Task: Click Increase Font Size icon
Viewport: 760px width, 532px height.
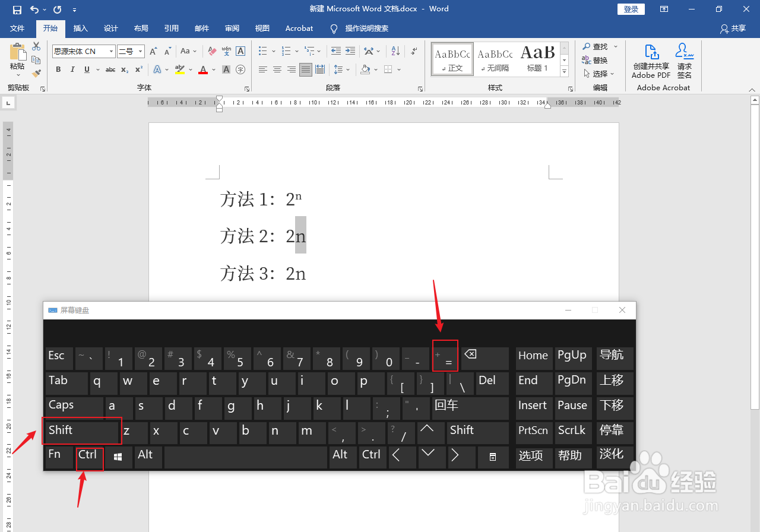Action: pyautogui.click(x=153, y=52)
